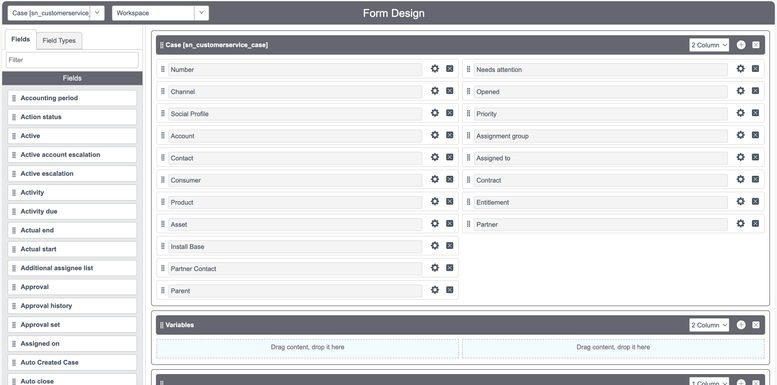Screen dimensions: 777x385
Task: Select Auto Created Case field
Action: [x=72, y=362]
